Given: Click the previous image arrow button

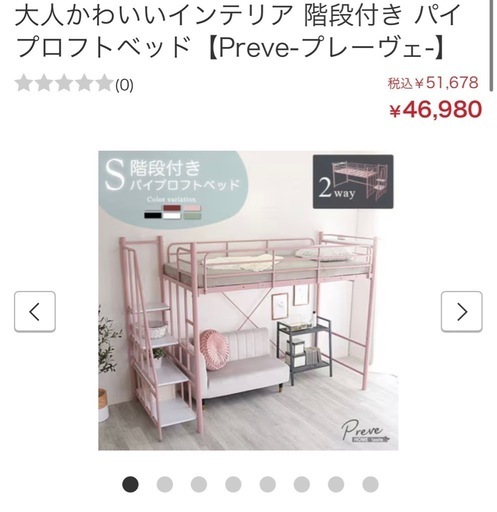Looking at the screenshot, I should 35,312.
